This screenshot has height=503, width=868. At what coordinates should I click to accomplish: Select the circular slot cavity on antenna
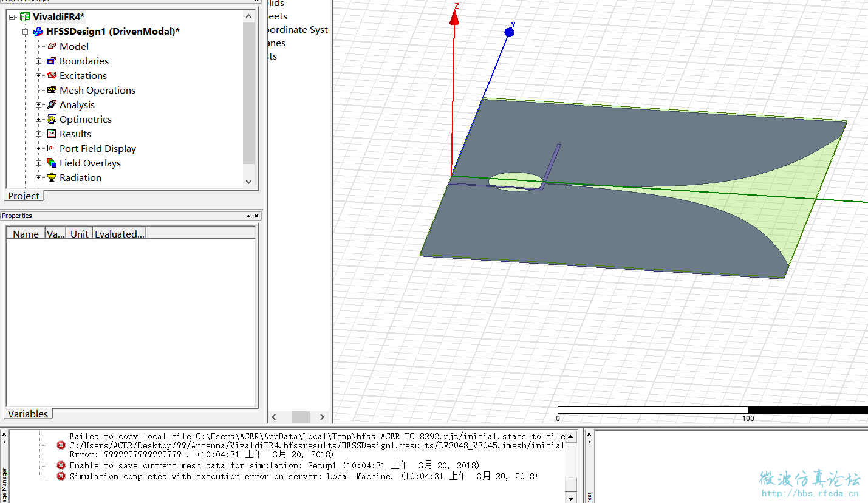point(516,181)
